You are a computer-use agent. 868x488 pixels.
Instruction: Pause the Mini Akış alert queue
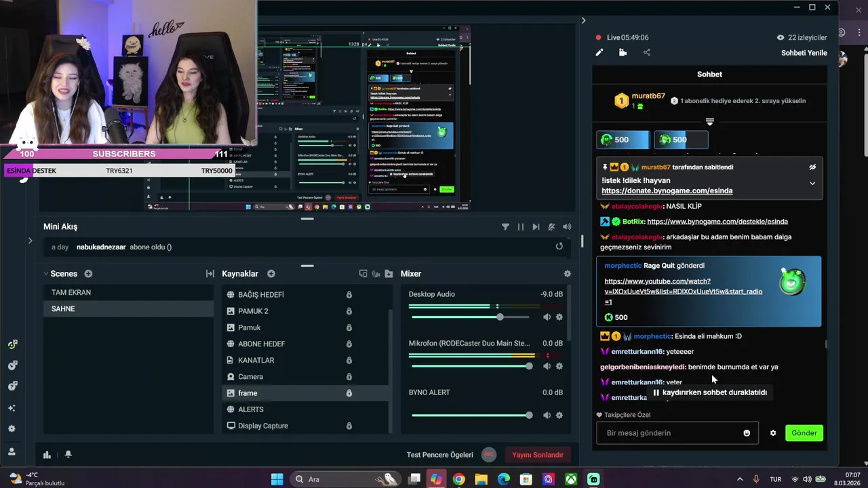pyautogui.click(x=521, y=227)
